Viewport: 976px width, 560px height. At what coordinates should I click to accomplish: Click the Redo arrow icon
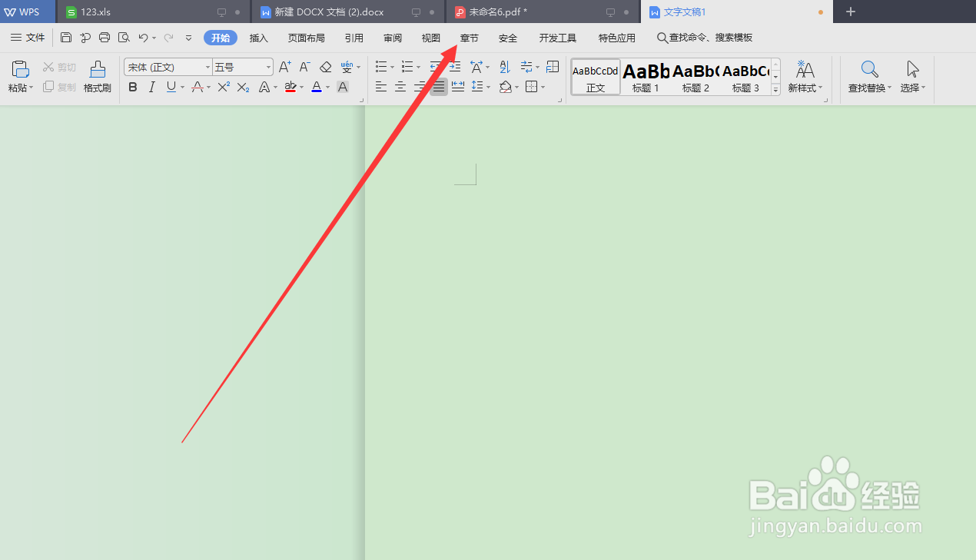coord(168,38)
